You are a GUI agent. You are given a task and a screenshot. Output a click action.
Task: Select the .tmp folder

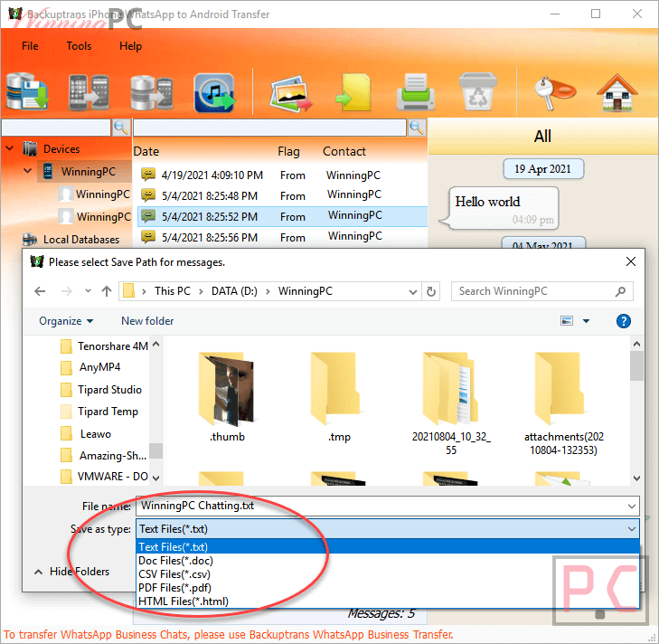[x=339, y=397]
